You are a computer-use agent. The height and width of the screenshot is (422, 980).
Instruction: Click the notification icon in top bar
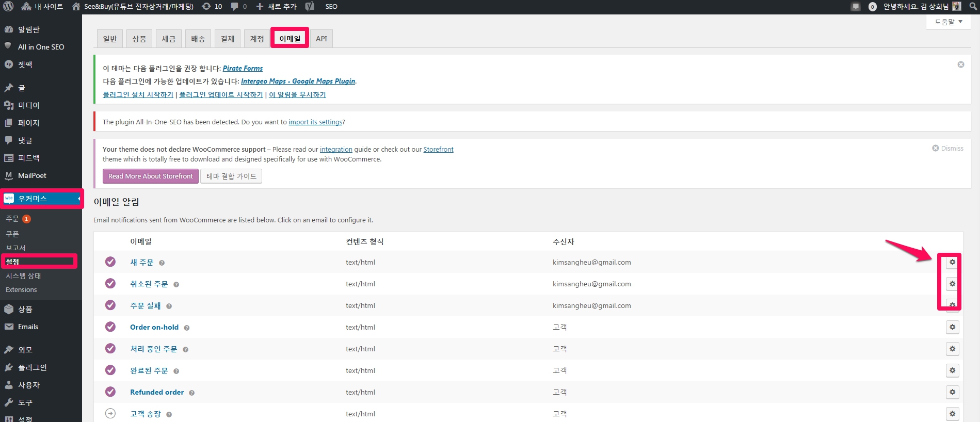856,7
